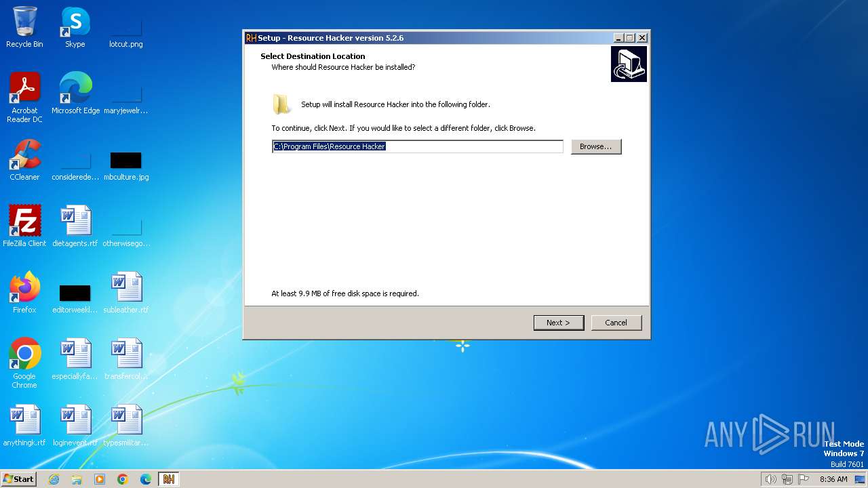868x488 pixels.
Task: Open the network status tray icon
Action: (787, 479)
